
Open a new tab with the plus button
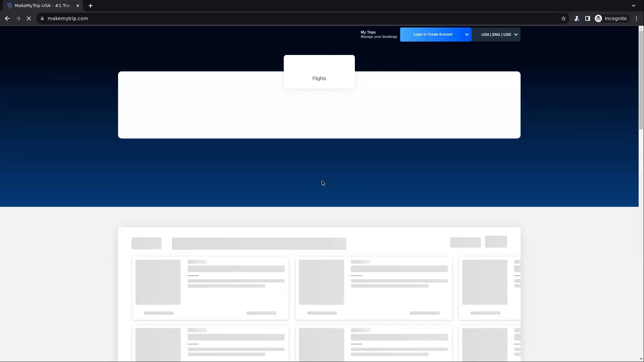(x=91, y=6)
